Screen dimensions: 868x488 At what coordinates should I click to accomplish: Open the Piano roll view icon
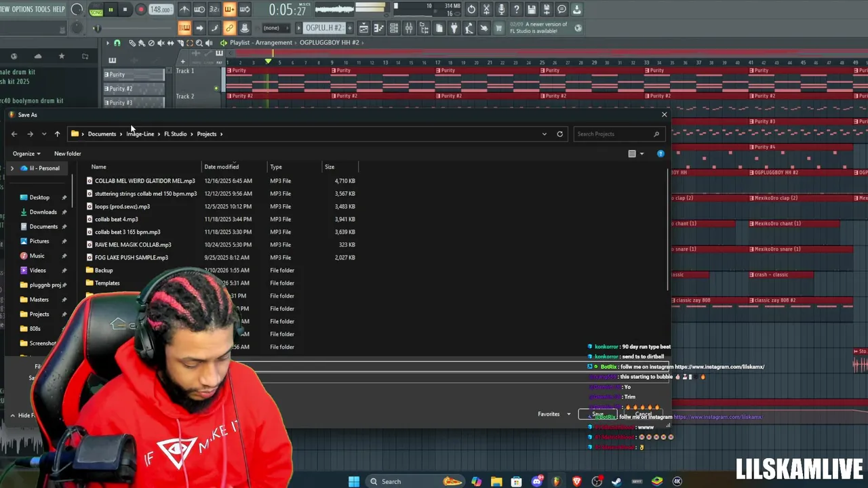(378, 28)
